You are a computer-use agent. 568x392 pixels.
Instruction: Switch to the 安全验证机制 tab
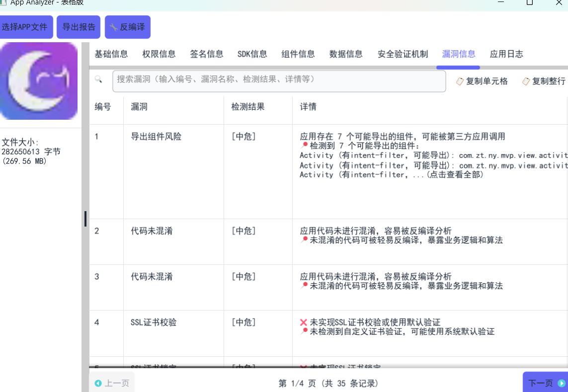click(x=403, y=54)
